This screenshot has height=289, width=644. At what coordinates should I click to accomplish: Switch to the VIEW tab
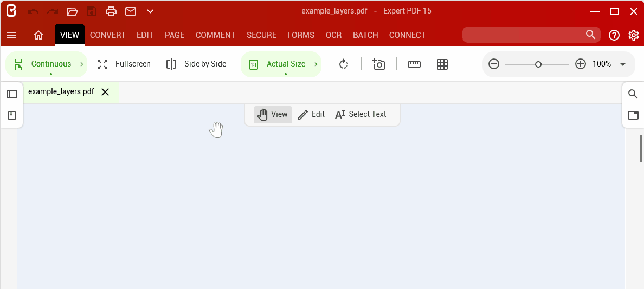pos(69,35)
